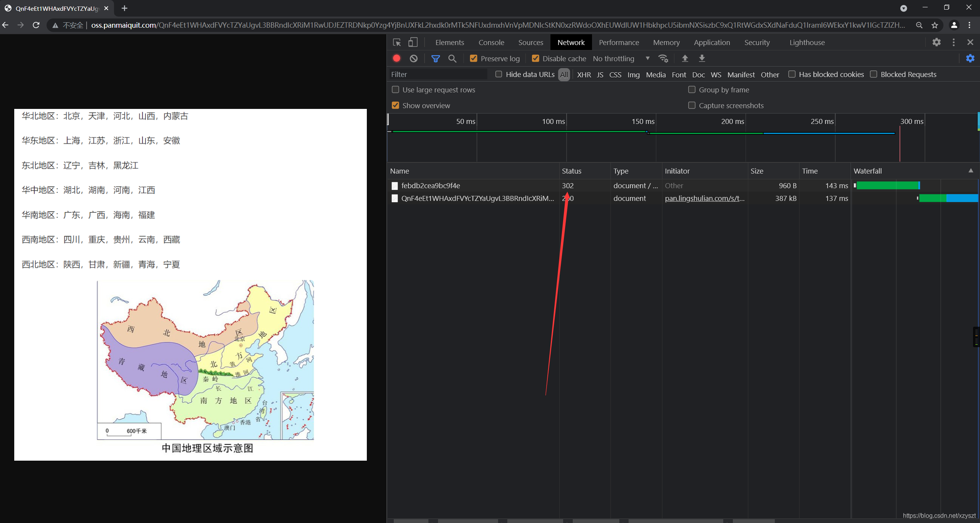980x523 pixels.
Task: Export HAR file download arrow
Action: click(x=702, y=58)
